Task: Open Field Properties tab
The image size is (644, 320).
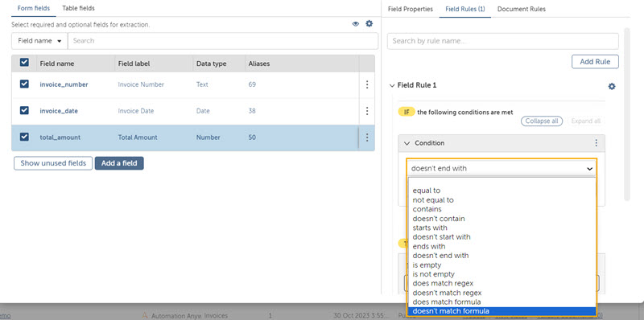Action: click(x=411, y=9)
